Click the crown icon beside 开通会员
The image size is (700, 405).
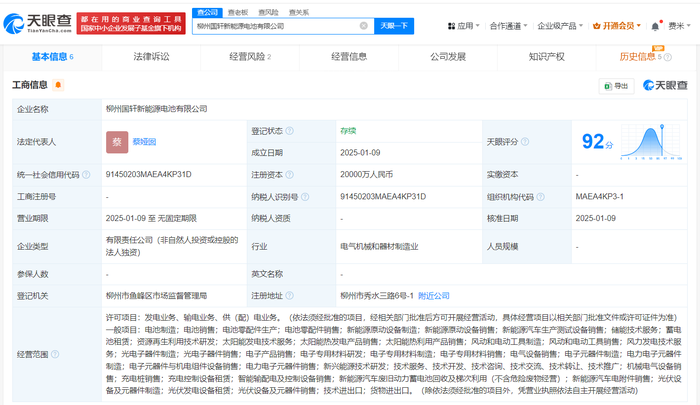click(x=596, y=25)
